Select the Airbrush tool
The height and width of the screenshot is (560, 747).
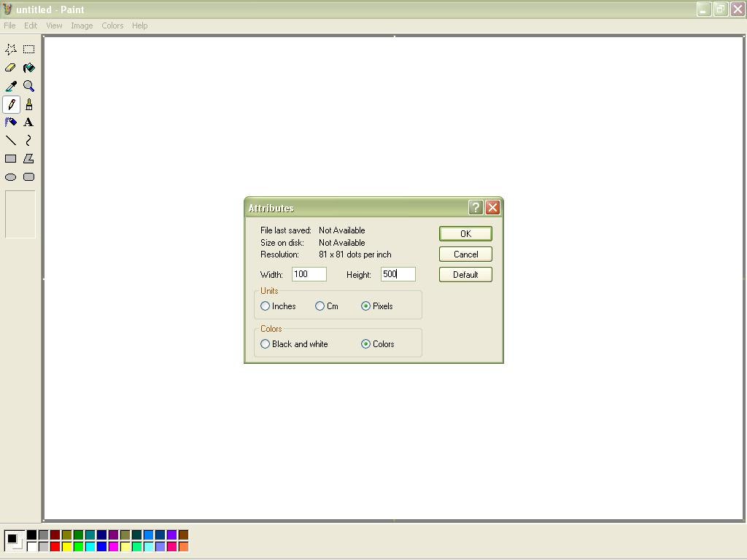11,122
